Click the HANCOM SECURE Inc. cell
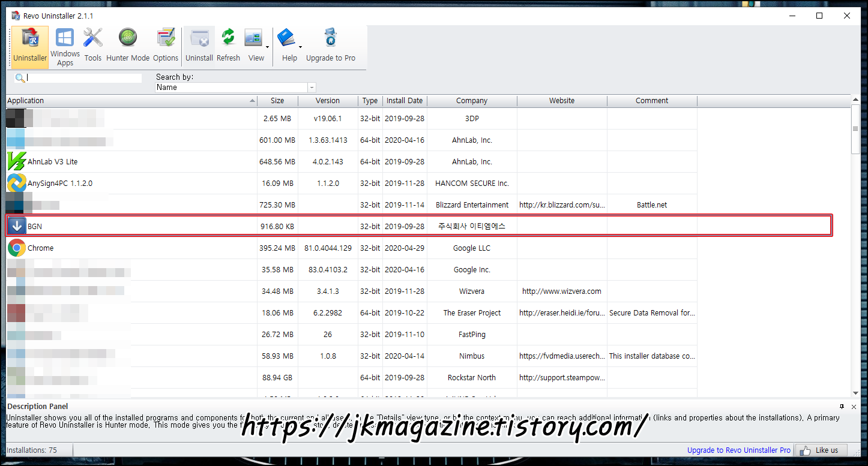The image size is (868, 466). click(472, 183)
